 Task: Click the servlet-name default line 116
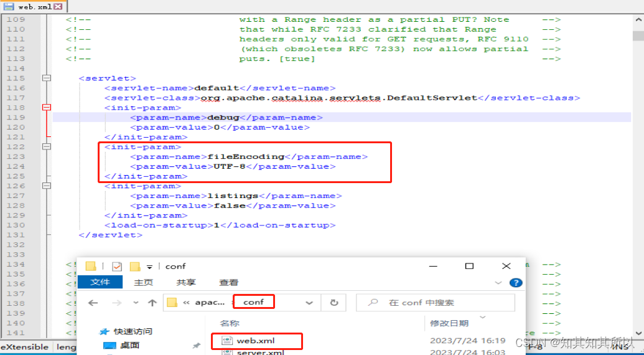point(220,88)
